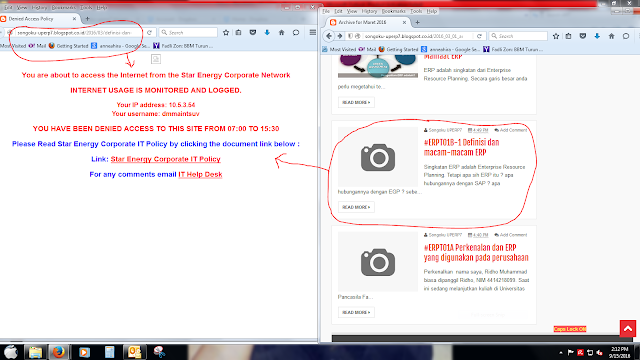Select the Archive for Maret 2016 tab
The width and height of the screenshot is (640, 360).
(x=368, y=22)
